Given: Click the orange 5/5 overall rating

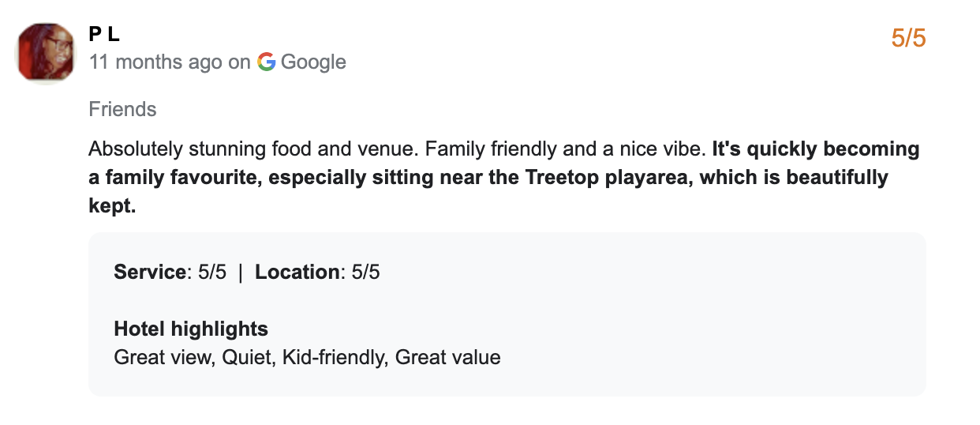Looking at the screenshot, I should 908,38.
